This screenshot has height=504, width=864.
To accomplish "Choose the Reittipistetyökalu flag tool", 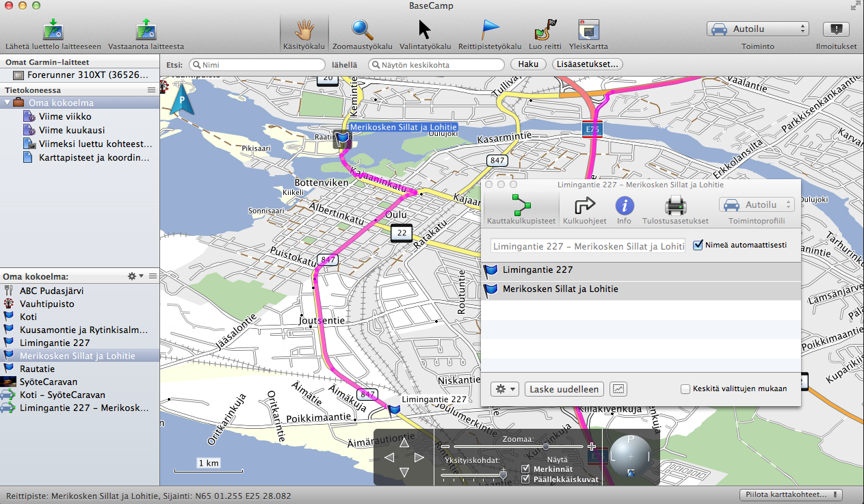I will tap(489, 30).
